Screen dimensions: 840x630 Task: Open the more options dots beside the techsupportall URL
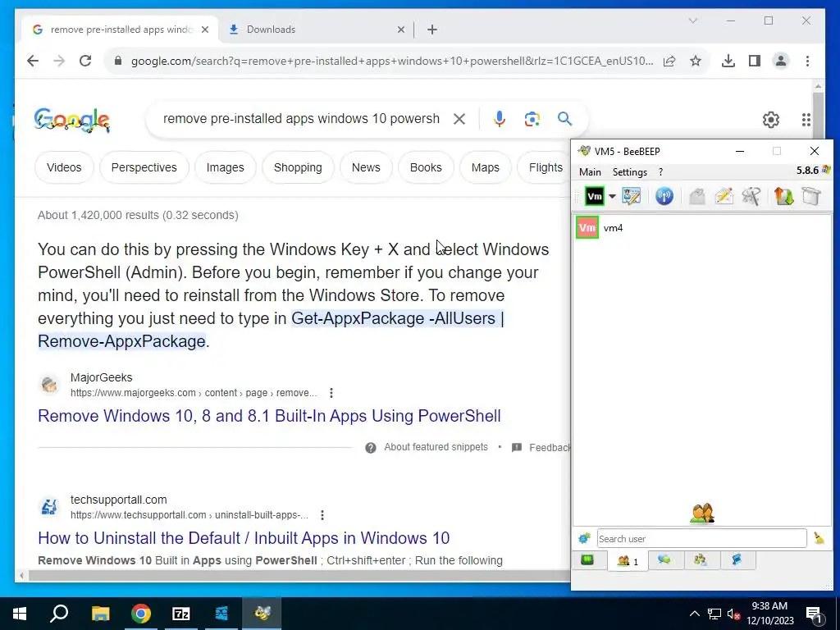click(x=322, y=515)
